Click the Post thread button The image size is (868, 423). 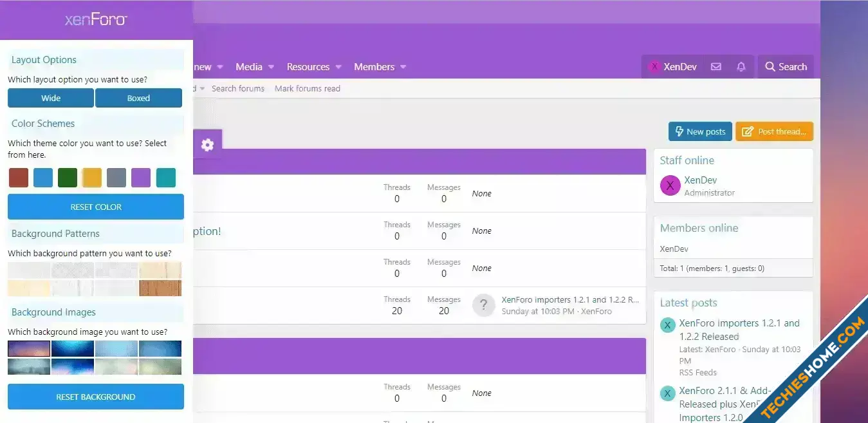pos(774,131)
